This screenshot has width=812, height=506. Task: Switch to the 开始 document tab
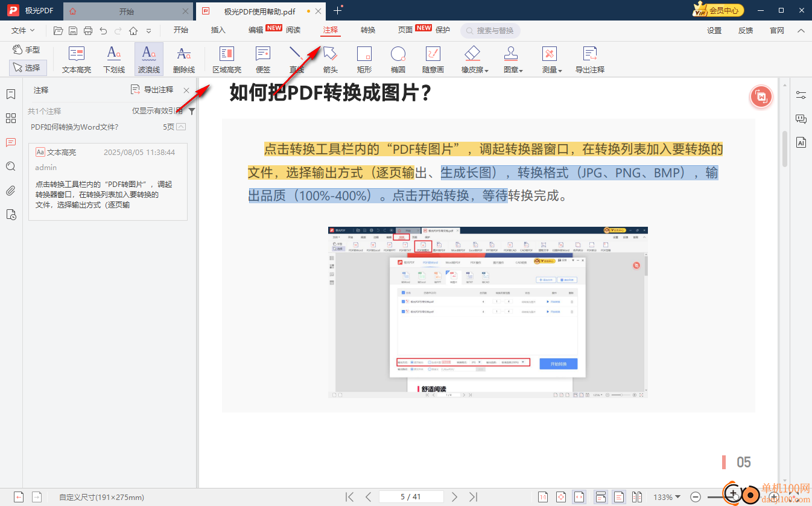coord(127,11)
